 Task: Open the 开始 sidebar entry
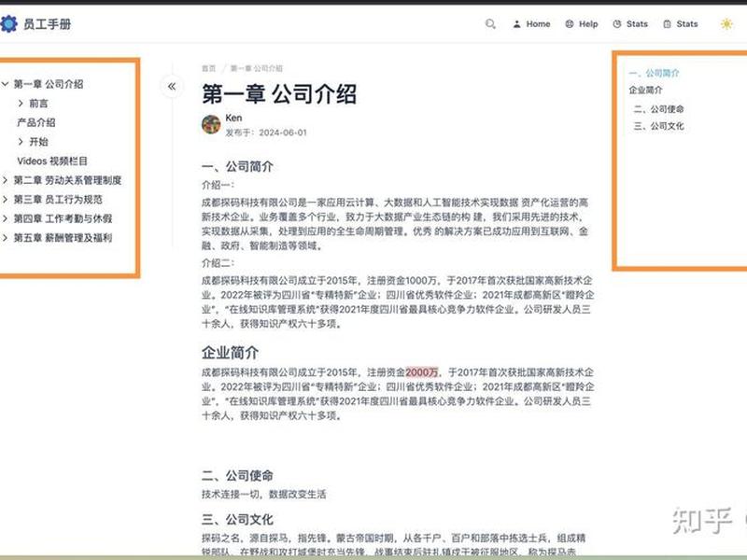point(38,142)
